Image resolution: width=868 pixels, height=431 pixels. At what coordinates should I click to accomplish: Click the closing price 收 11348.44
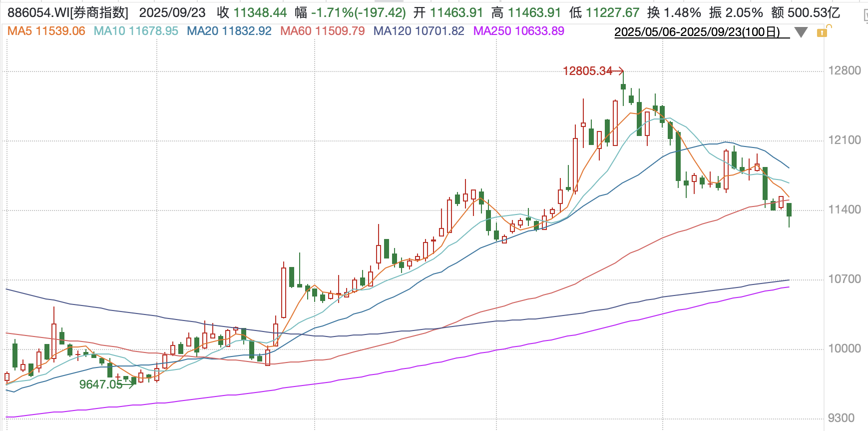(x=252, y=12)
